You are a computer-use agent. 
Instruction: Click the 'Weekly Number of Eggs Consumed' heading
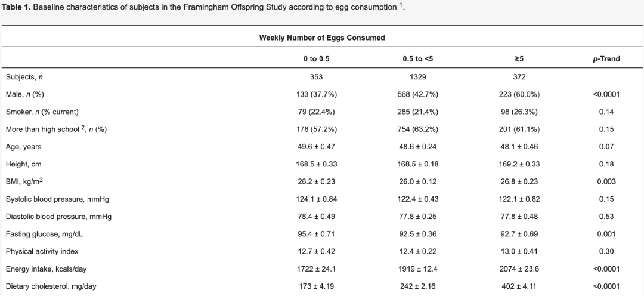[321, 38]
